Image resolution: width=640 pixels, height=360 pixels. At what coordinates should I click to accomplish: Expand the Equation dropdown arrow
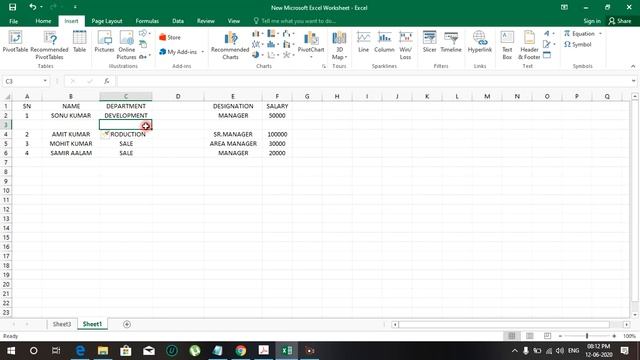click(600, 33)
